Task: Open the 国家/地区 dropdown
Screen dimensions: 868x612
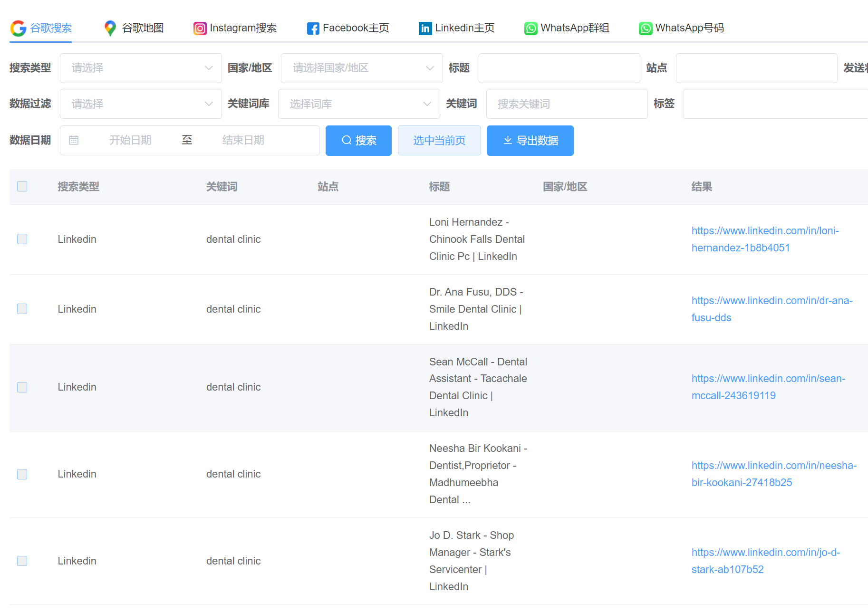Action: tap(362, 68)
